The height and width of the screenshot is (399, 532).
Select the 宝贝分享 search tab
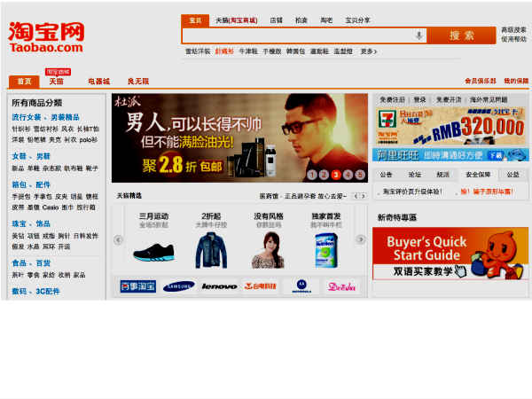(357, 20)
